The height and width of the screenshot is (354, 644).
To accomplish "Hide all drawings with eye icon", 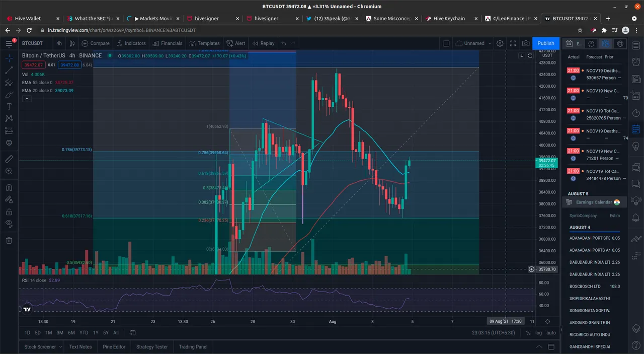I will click(x=9, y=224).
